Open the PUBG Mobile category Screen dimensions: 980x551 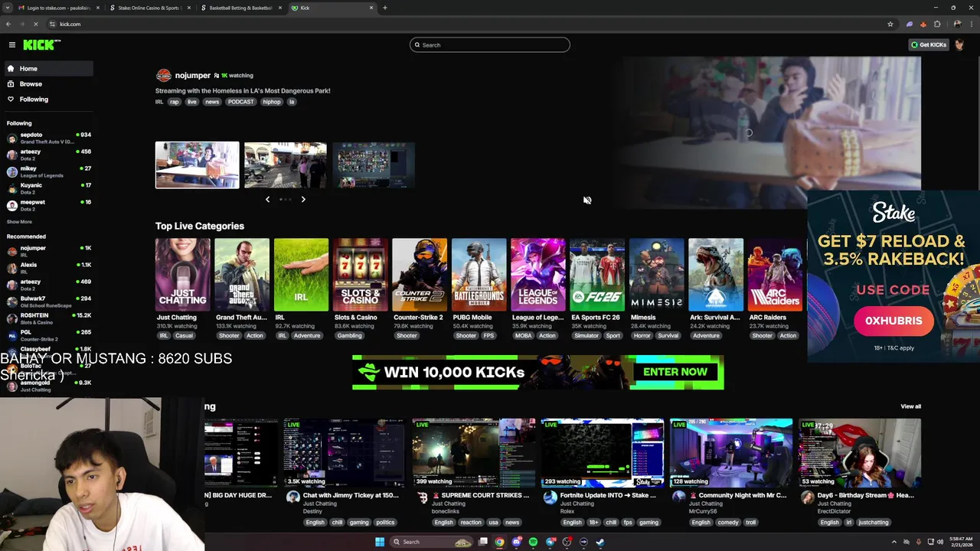click(x=479, y=275)
